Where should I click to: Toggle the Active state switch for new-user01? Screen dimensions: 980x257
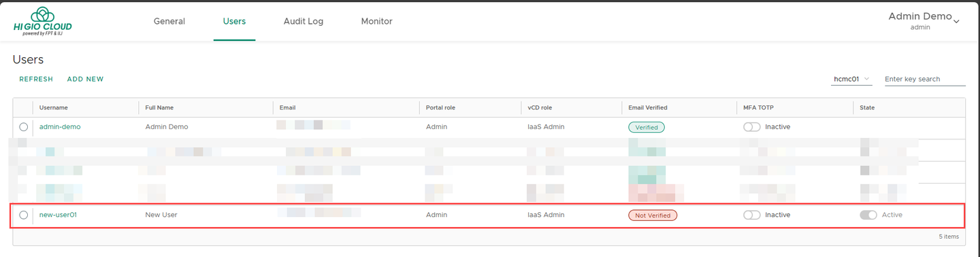868,215
